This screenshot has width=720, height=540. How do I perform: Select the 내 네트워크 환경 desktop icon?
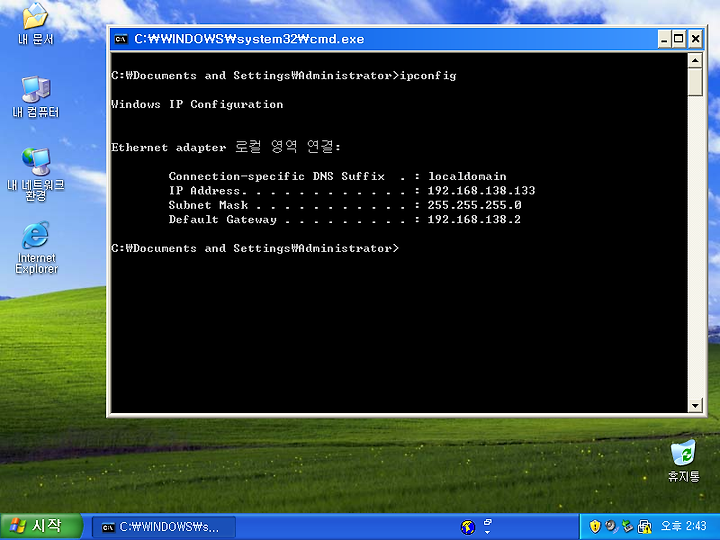pos(36,174)
